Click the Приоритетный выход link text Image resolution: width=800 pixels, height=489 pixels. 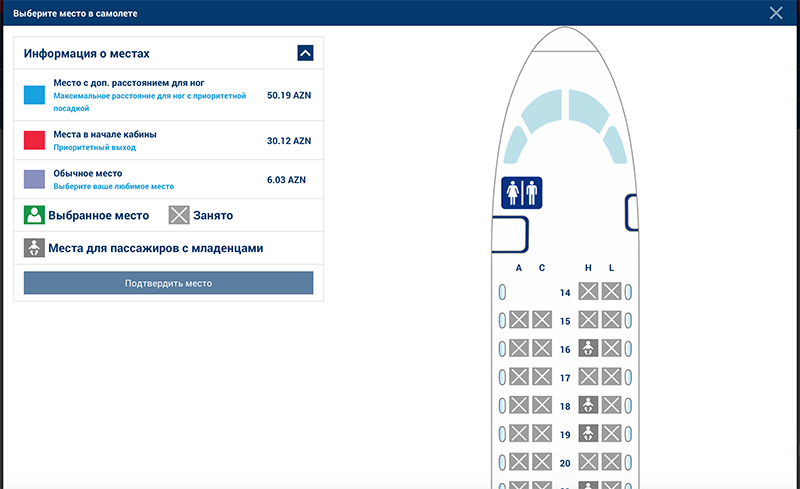coord(94,147)
